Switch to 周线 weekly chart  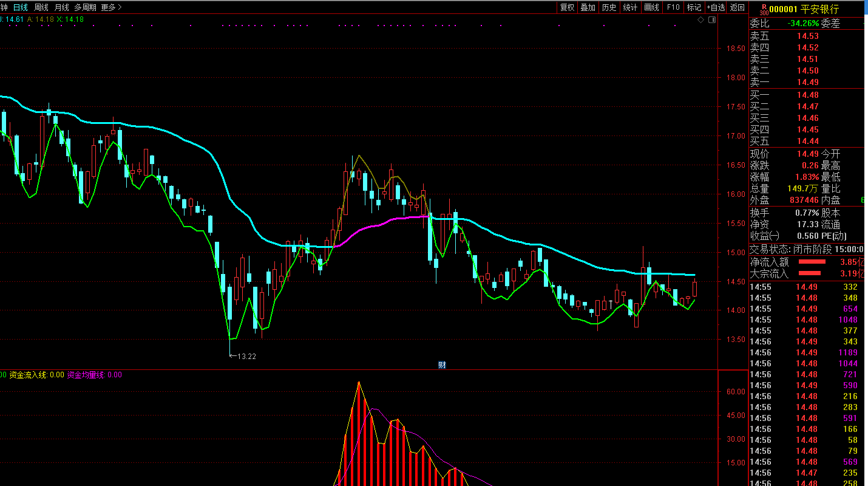coord(41,7)
